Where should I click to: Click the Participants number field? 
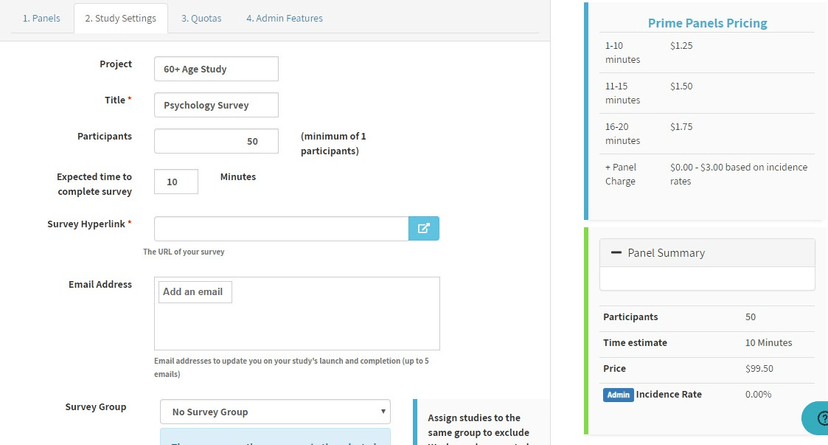216,141
